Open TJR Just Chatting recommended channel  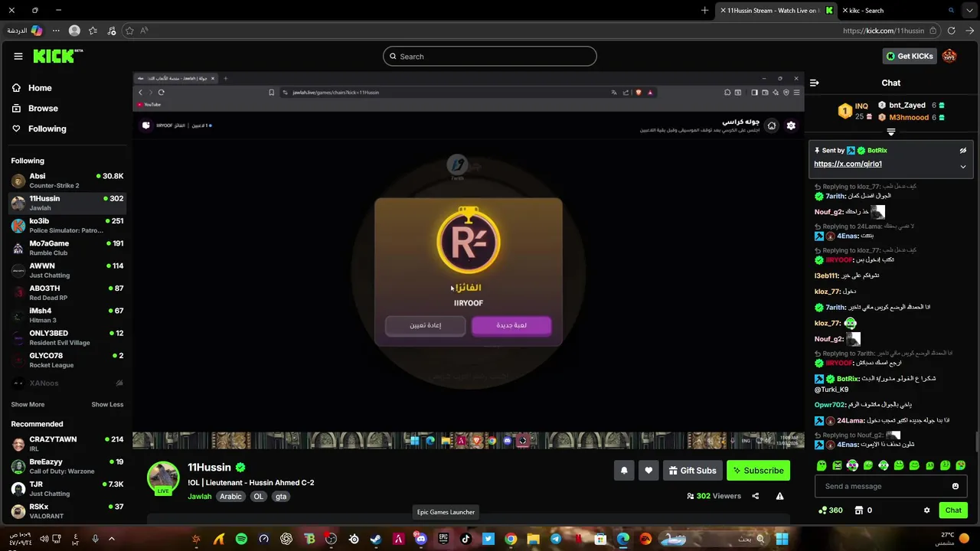pos(67,489)
